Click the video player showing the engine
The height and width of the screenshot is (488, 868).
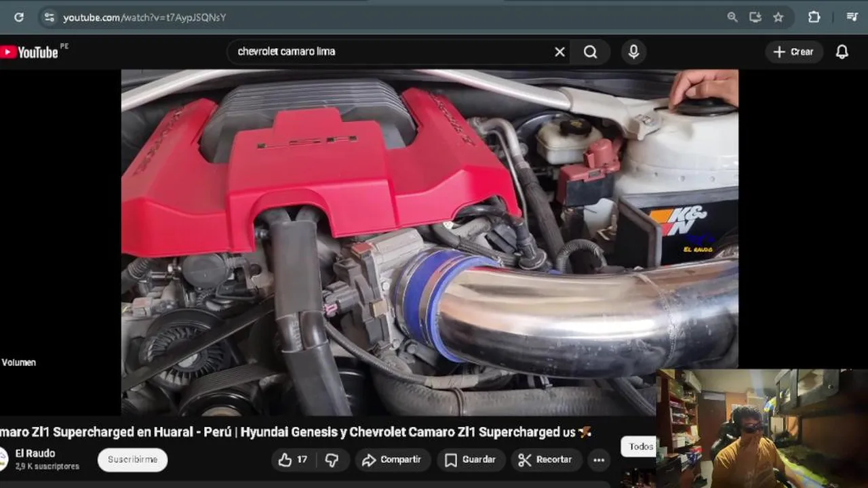click(429, 242)
